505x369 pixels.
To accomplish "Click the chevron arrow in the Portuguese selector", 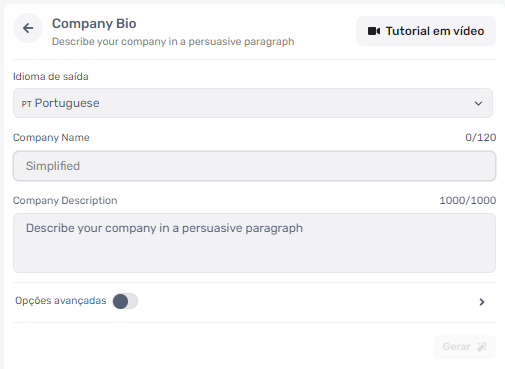I will [x=478, y=103].
